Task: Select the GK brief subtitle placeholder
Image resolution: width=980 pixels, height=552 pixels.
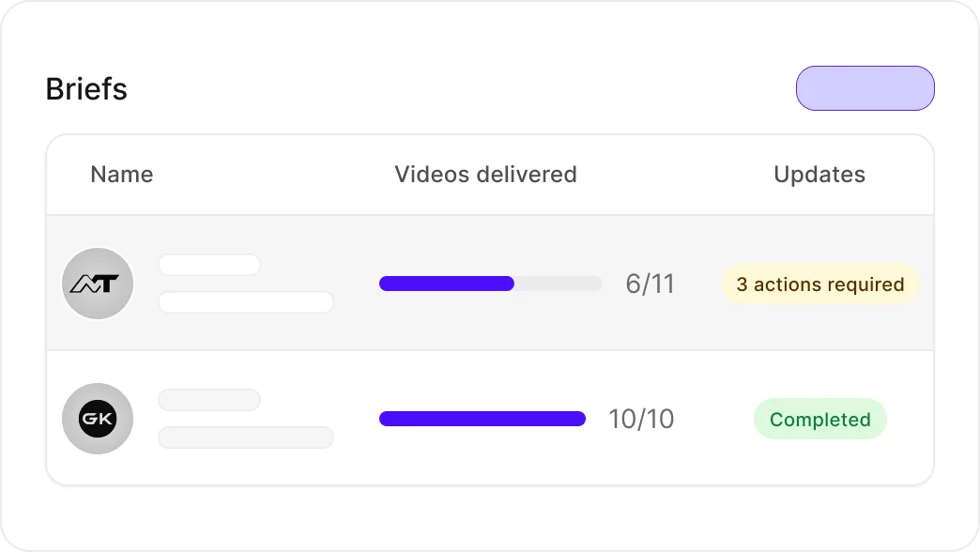Action: click(x=246, y=437)
